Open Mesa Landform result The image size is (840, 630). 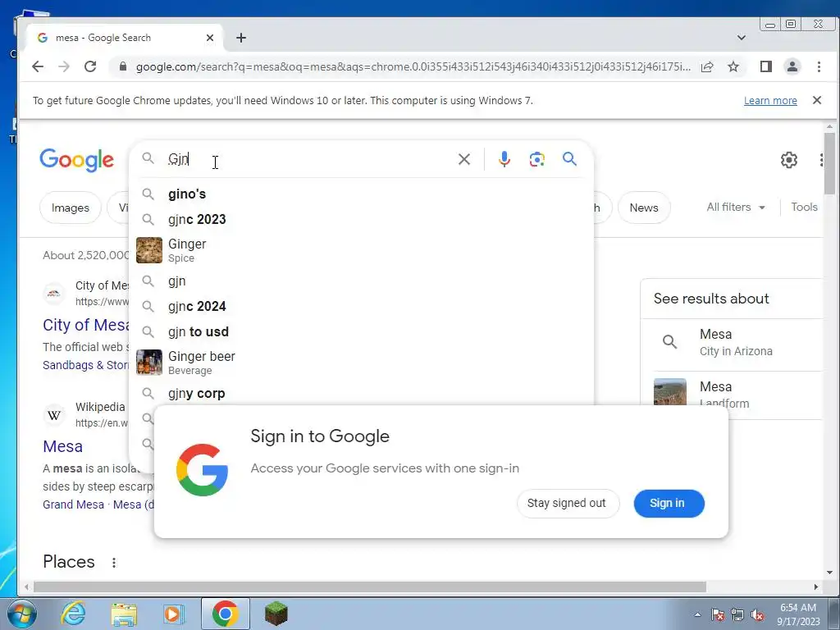pyautogui.click(x=731, y=395)
